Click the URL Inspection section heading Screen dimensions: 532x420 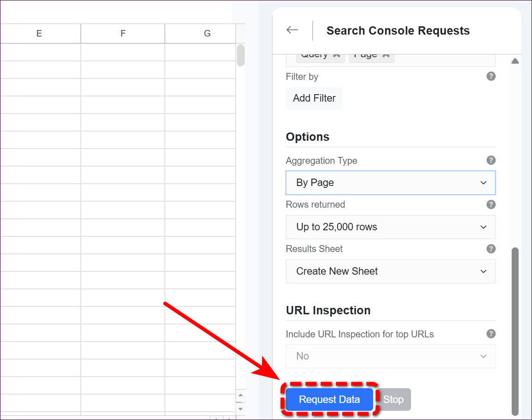(328, 310)
